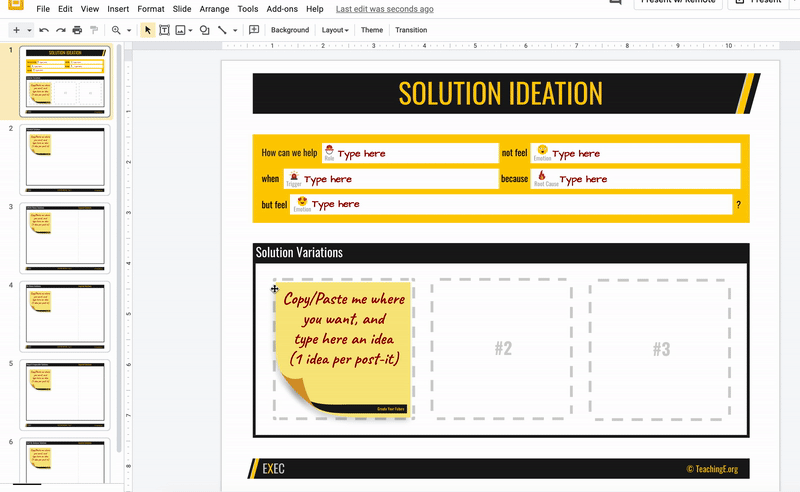
Task: Select the shape tool icon
Action: point(205,30)
